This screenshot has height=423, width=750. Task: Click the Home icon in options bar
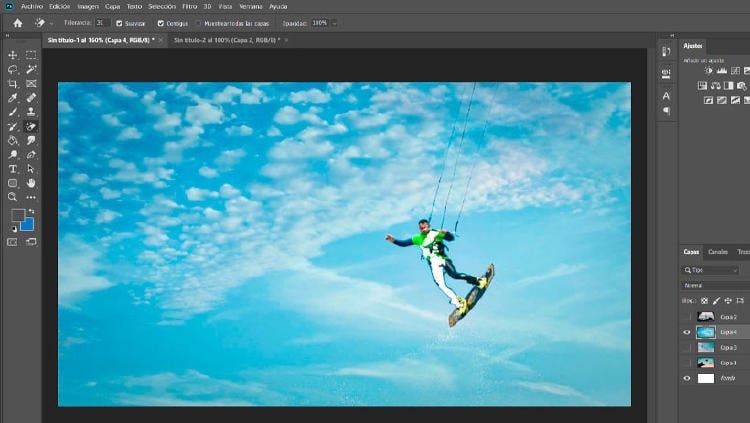[17, 22]
